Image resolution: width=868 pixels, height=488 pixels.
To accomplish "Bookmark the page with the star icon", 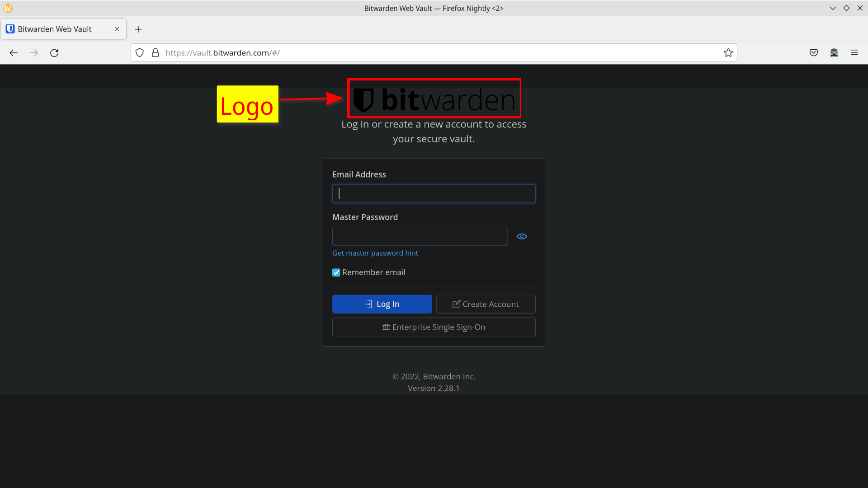I will tap(729, 52).
